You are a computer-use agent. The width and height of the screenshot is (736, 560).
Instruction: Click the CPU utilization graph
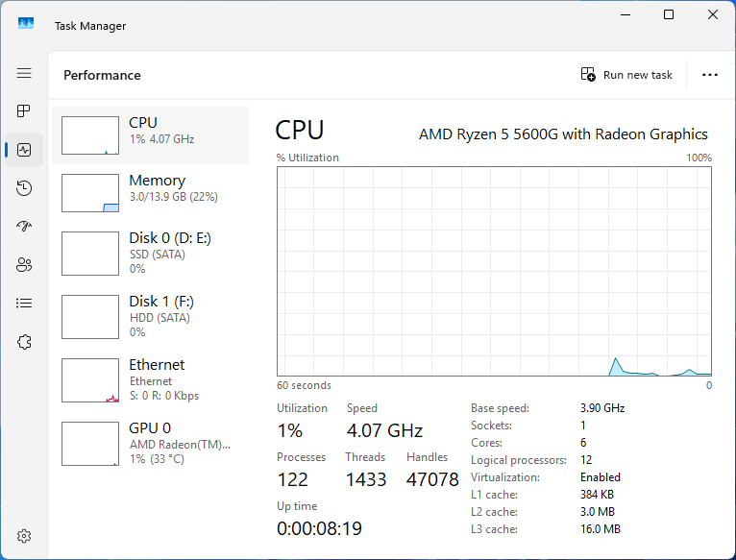tap(494, 271)
